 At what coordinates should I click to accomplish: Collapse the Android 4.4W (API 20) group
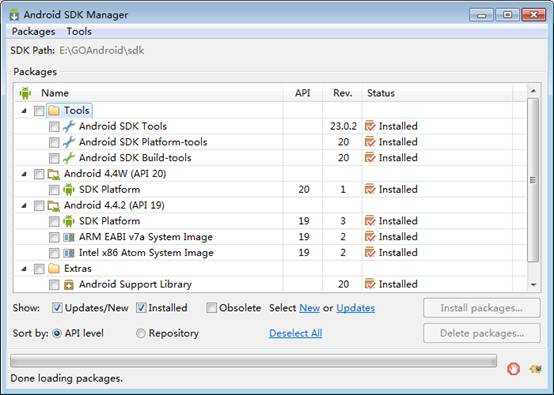point(24,174)
